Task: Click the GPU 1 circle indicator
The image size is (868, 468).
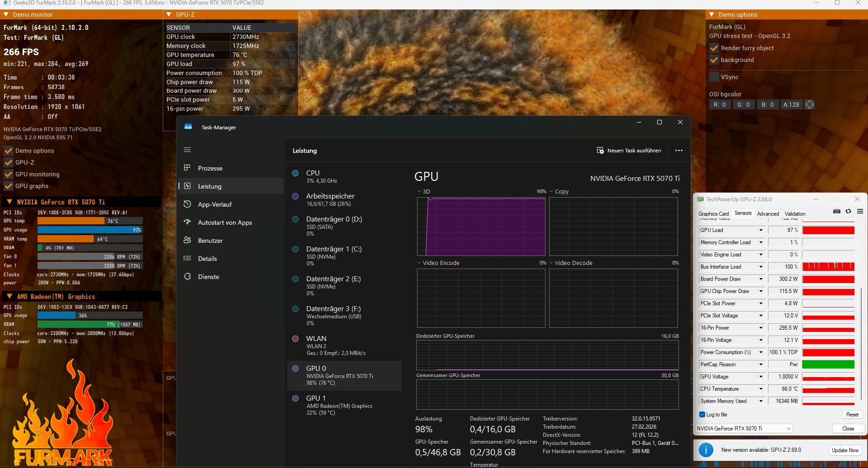Action: 295,398
